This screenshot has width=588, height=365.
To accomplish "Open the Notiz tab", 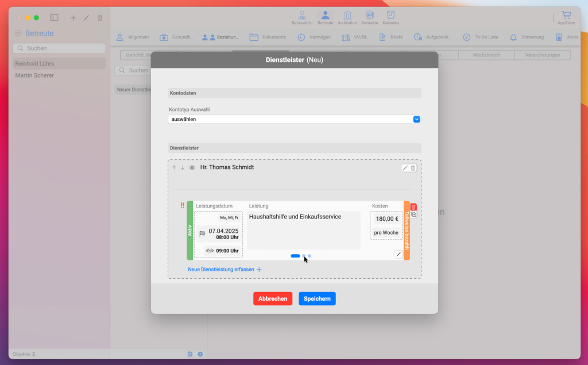I will point(567,37).
